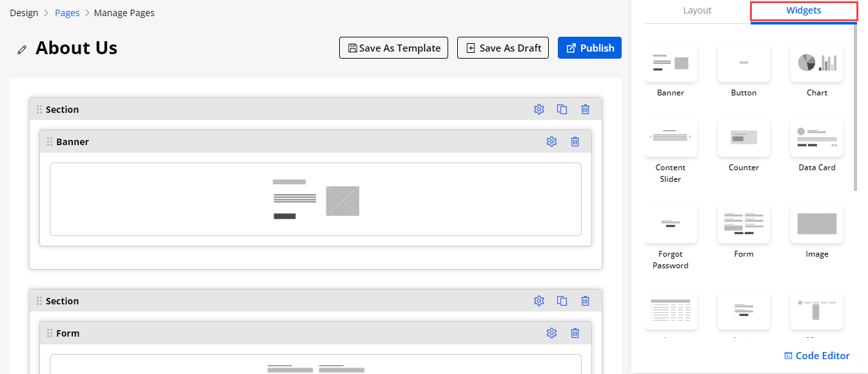Duplicate the first Section using copy icon
868x374 pixels.
(x=562, y=110)
